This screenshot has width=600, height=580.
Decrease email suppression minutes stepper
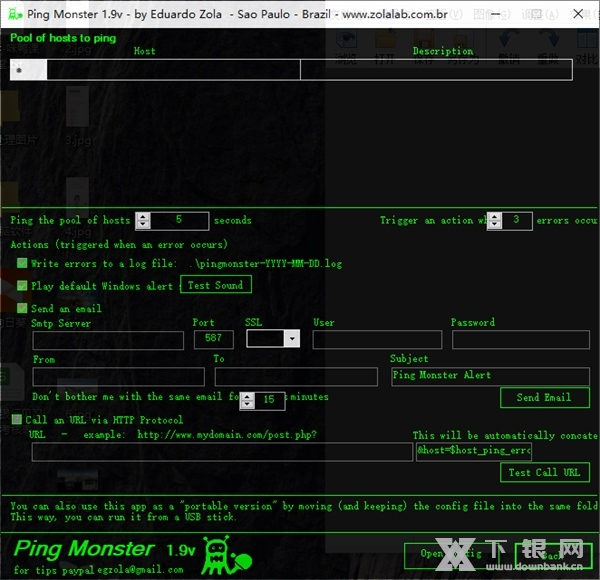click(x=247, y=405)
